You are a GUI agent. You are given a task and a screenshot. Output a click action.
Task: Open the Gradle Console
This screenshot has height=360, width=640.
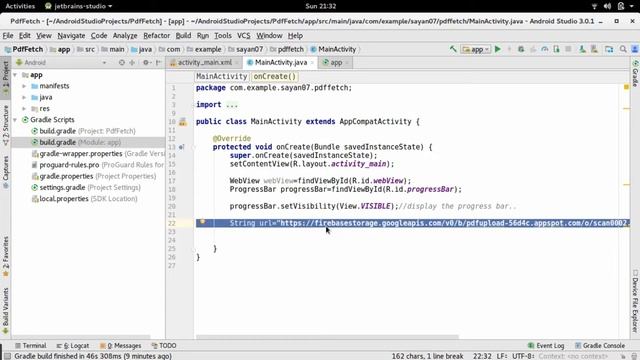coord(600,345)
